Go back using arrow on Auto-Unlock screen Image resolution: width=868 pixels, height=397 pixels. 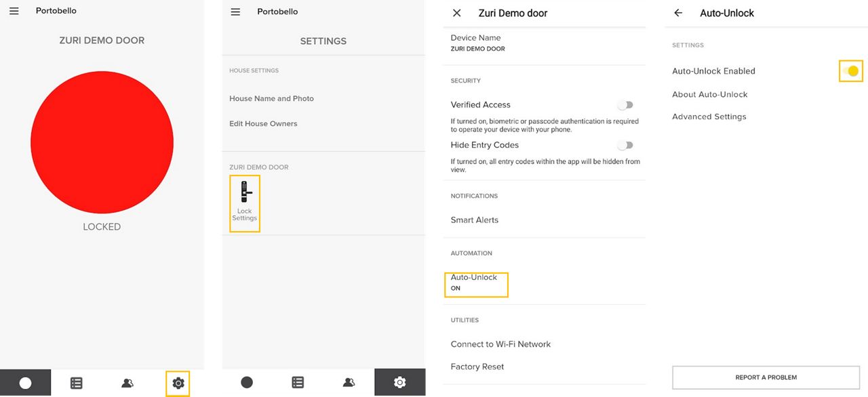[678, 13]
